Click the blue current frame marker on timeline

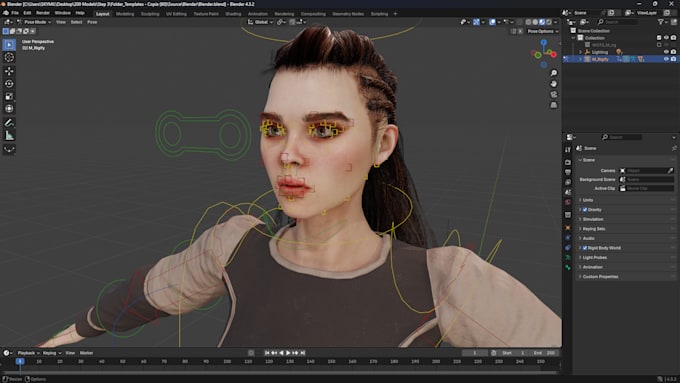click(20, 361)
